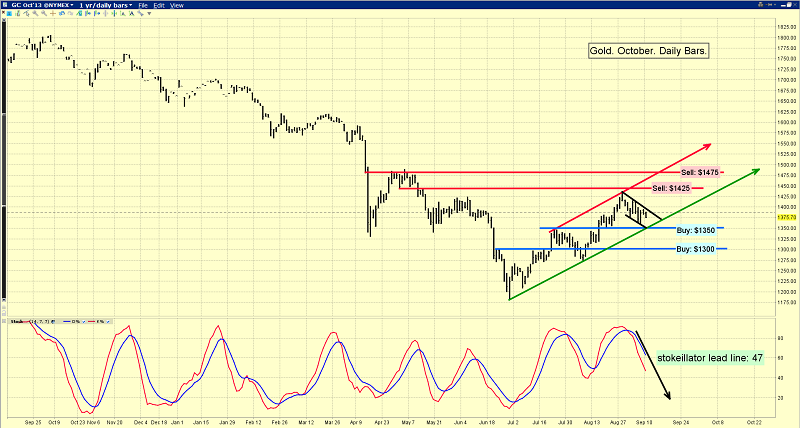Expand the toolbar overflow arrow

click(x=149, y=13)
